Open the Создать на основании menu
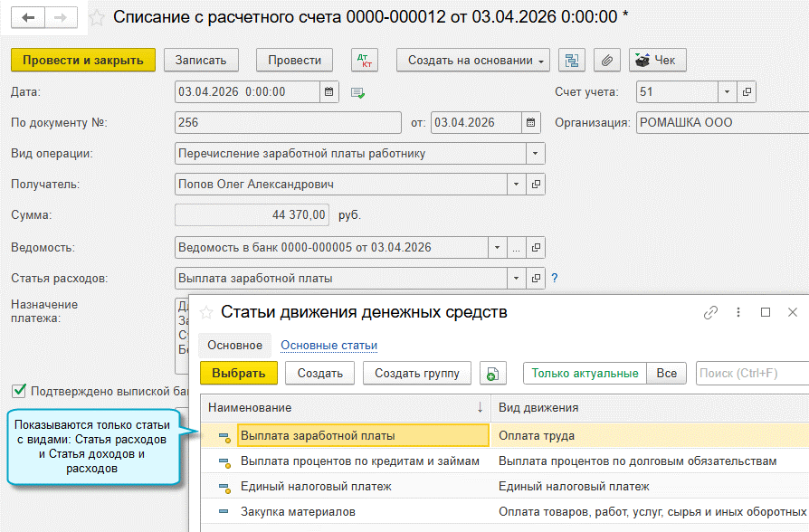 coord(473,61)
